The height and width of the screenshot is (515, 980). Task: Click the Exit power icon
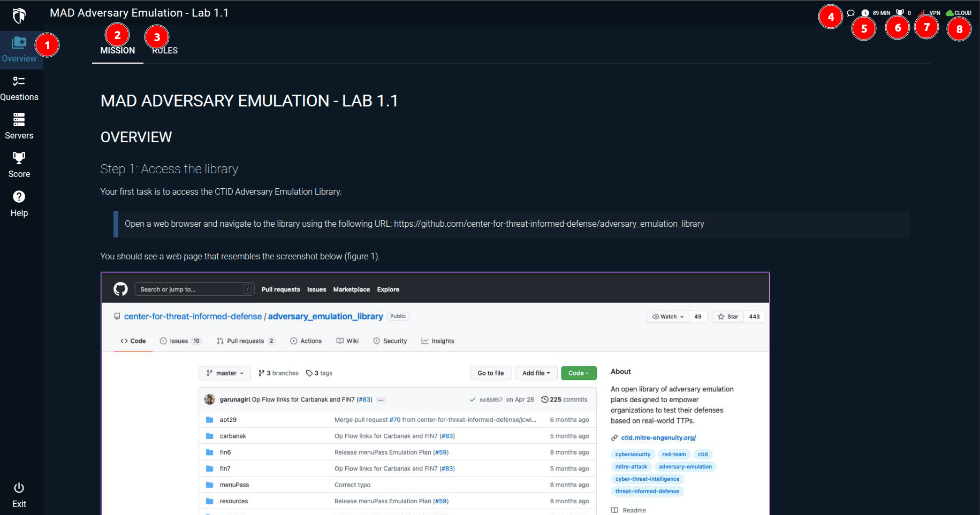click(19, 495)
